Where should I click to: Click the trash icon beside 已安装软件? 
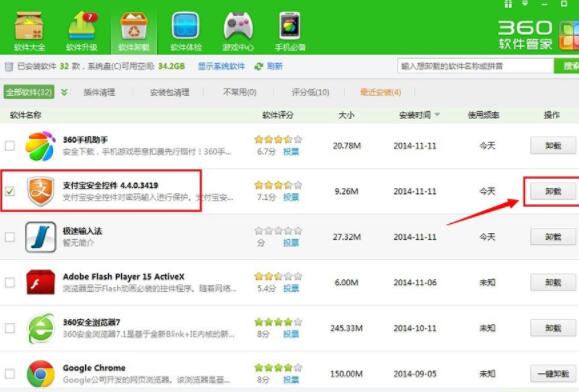click(x=9, y=66)
